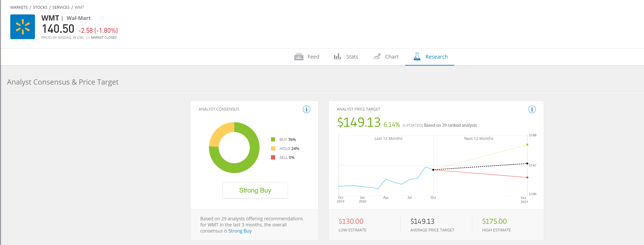This screenshot has width=644, height=245.
Task: Go to STOCKS breadcrumb link
Action: [x=40, y=7]
